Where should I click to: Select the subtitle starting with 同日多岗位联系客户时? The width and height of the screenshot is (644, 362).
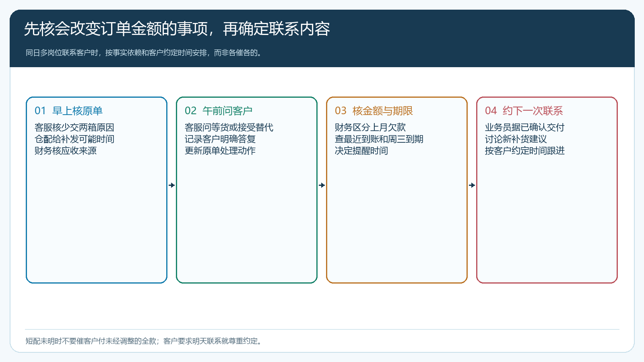click(x=144, y=53)
